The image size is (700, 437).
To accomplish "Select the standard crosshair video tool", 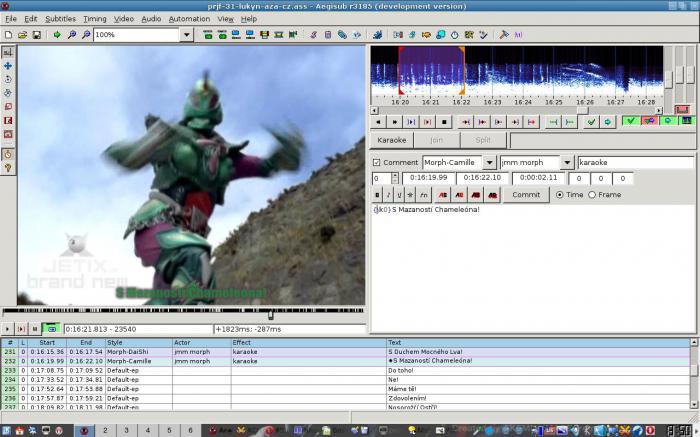I will tap(8, 52).
